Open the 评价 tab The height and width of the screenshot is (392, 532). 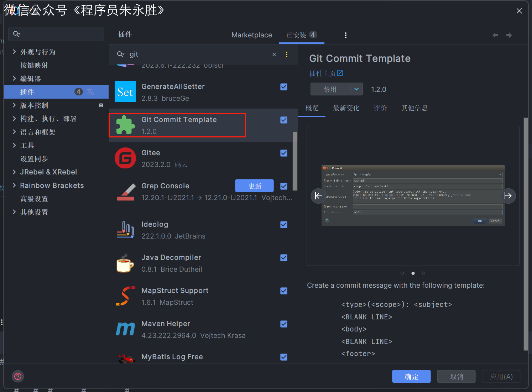(x=380, y=108)
